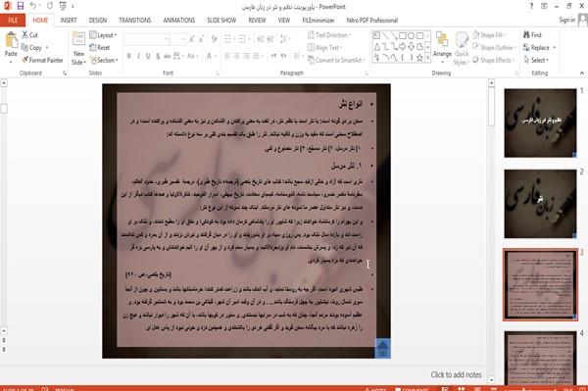Click Convert to SmartArt

click(x=336, y=60)
